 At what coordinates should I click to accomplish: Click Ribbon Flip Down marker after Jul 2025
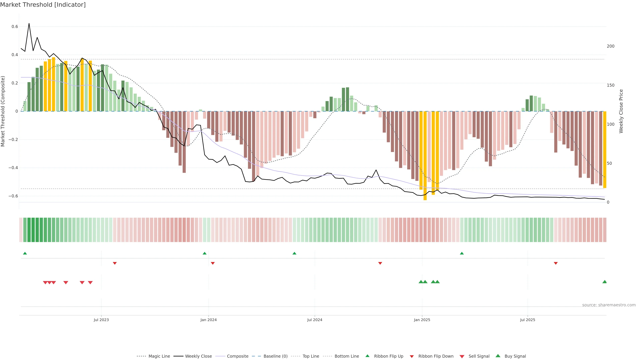pyautogui.click(x=556, y=263)
